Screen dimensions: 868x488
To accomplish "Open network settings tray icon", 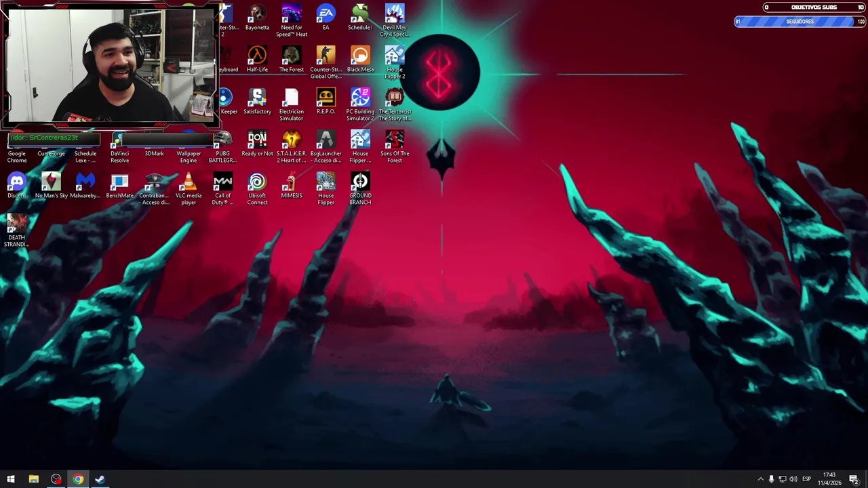I will click(x=782, y=479).
